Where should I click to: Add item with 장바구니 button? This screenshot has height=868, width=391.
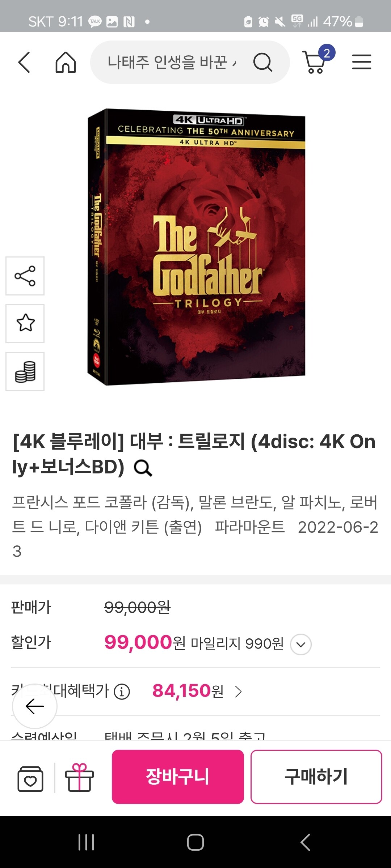click(178, 777)
